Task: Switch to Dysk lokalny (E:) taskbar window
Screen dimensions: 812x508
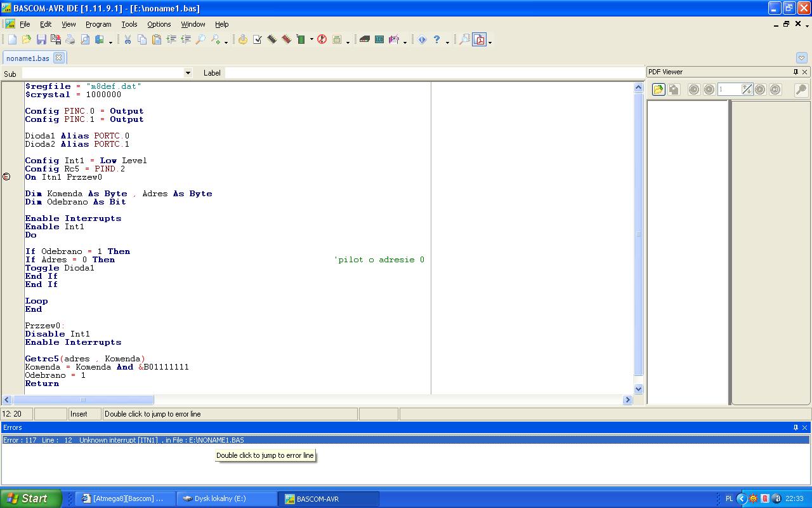Action: point(227,498)
